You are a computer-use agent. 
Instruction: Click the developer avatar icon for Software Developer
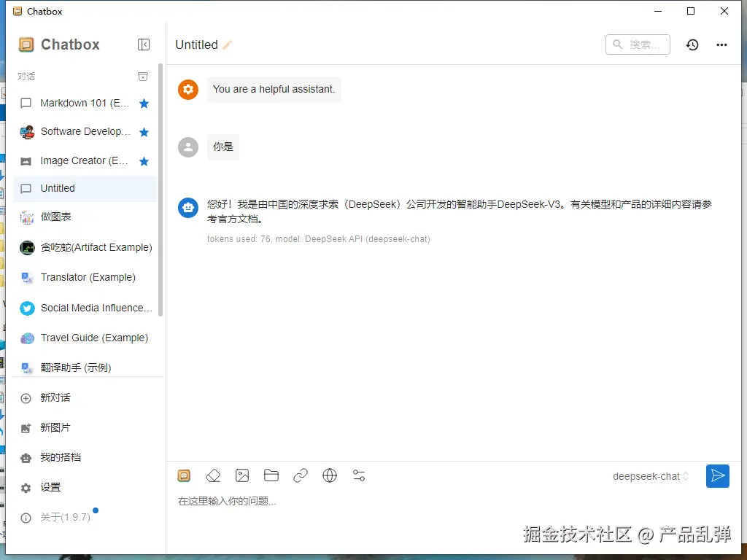click(x=27, y=132)
